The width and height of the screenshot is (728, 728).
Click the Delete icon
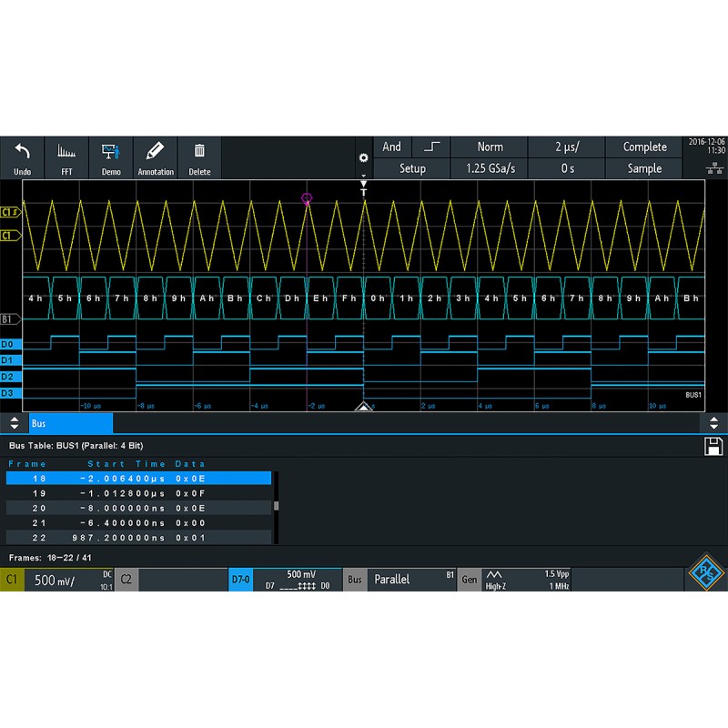(199, 157)
